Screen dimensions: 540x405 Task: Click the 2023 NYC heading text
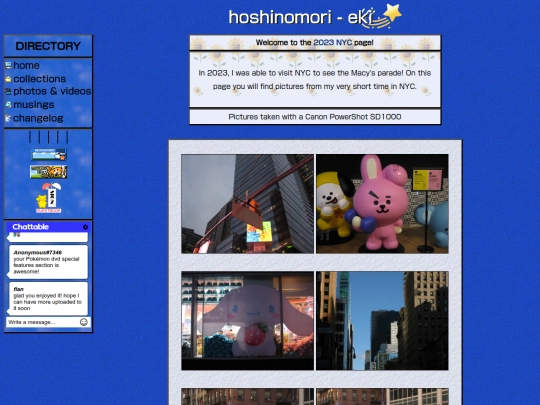(333, 42)
